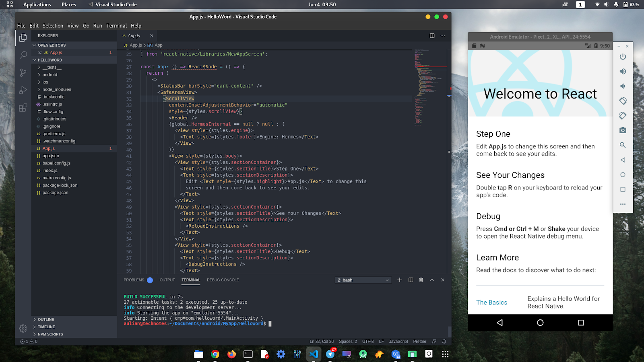Expand the android folder
Viewport: 644px width, 362px height.
tap(74, 75)
